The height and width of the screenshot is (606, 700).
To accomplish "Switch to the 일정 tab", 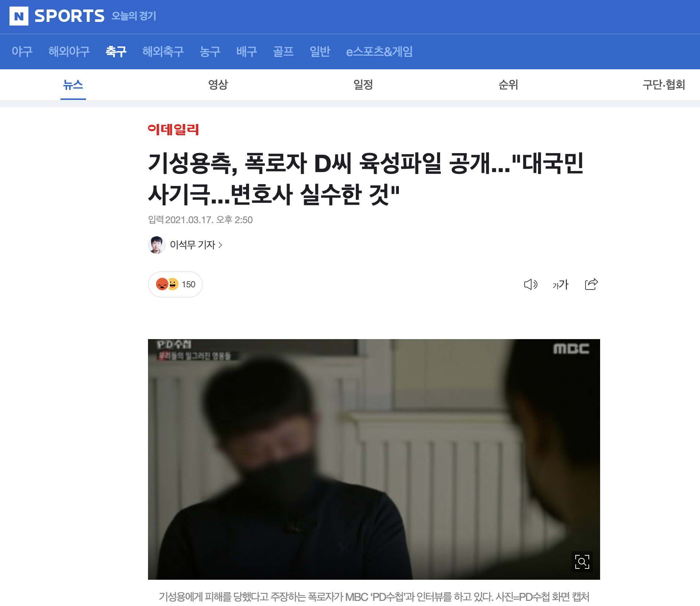I will [363, 85].
